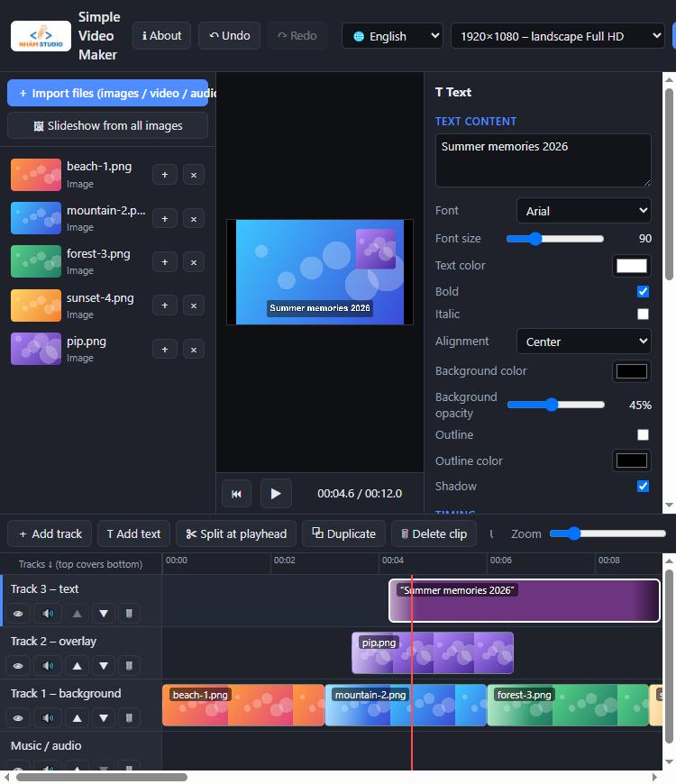Remove mountain-2.png from media list
The height and width of the screenshot is (784, 676).
[194, 218]
